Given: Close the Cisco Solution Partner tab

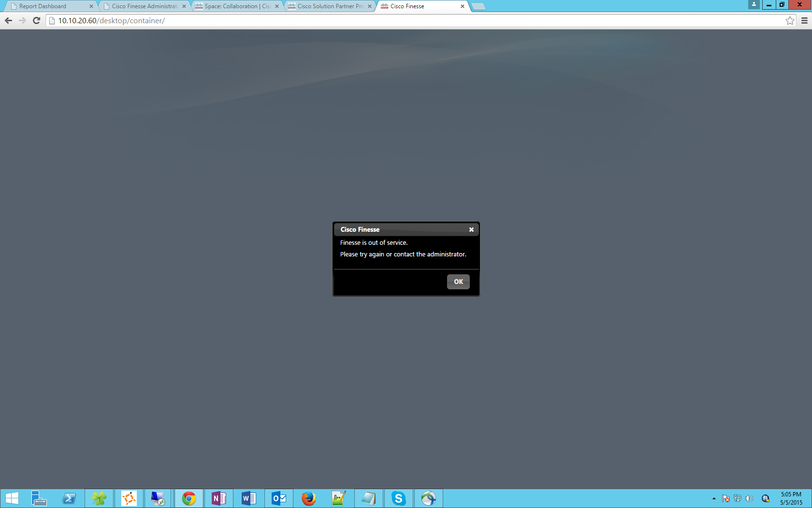Looking at the screenshot, I should [x=370, y=6].
